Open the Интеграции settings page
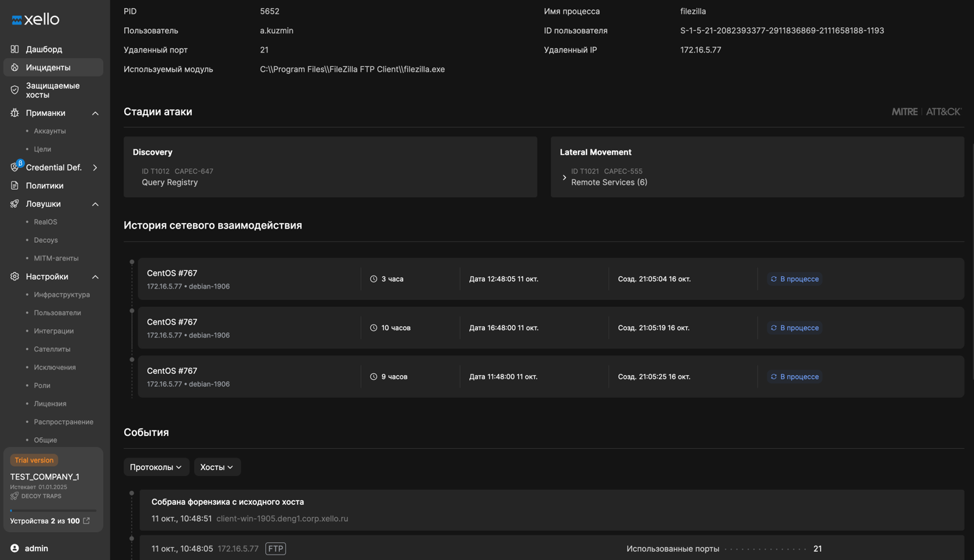The width and height of the screenshot is (974, 560). coord(54,331)
